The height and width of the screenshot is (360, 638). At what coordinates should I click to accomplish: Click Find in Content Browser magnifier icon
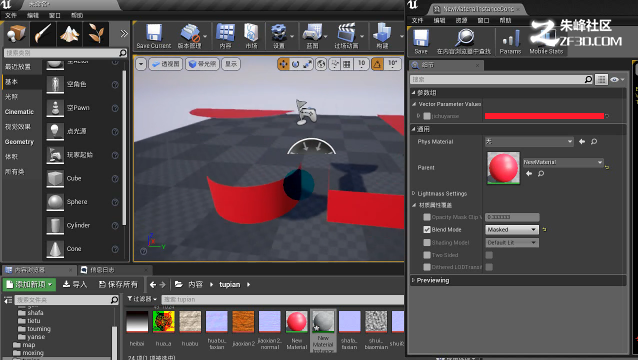[464, 41]
